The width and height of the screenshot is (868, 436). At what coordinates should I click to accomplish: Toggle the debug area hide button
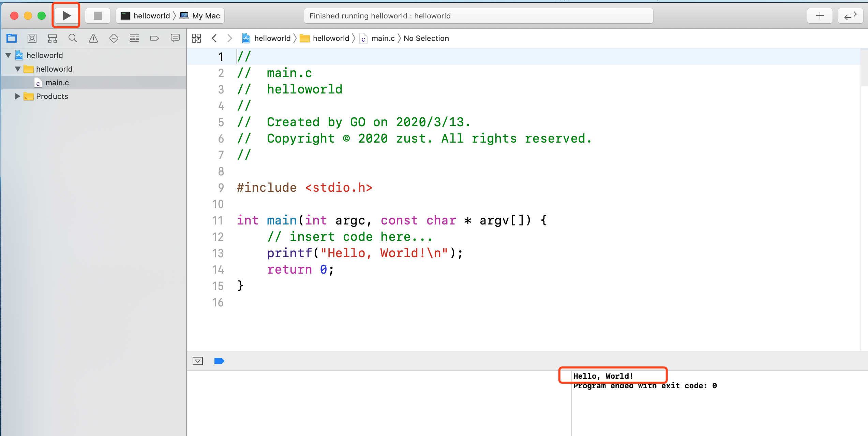coord(198,361)
